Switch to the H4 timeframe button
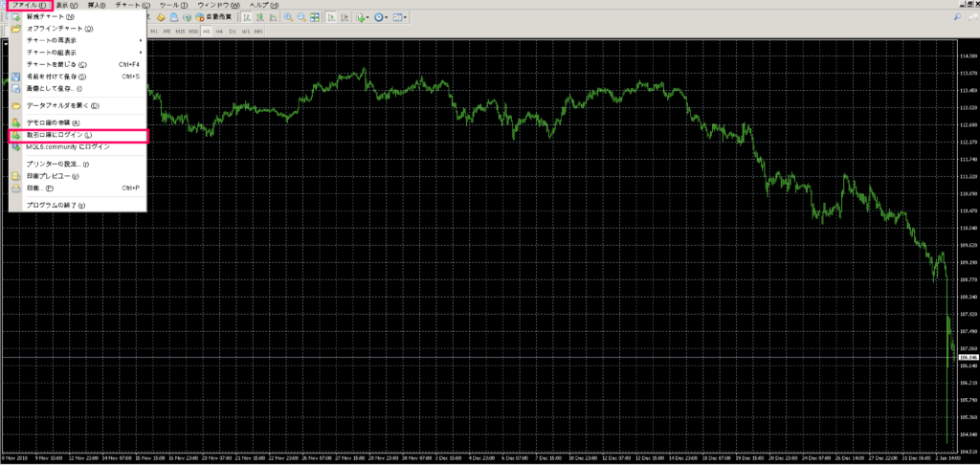The height and width of the screenshot is (465, 980). click(219, 31)
